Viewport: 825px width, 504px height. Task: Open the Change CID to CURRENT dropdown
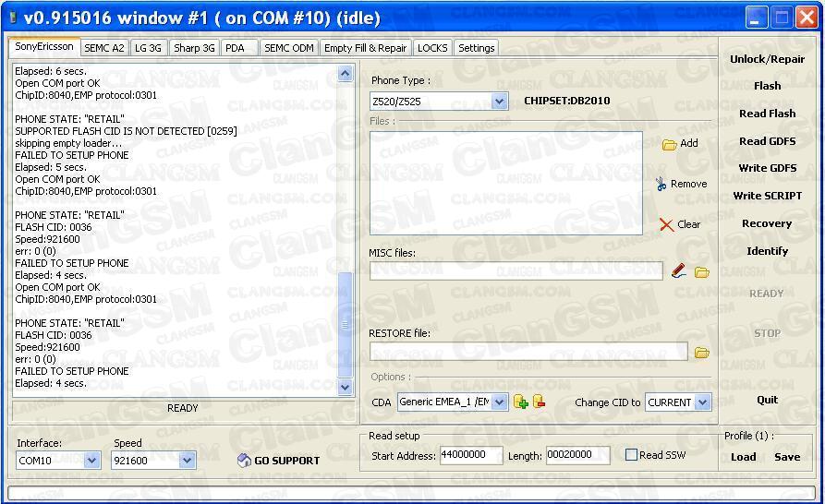click(702, 402)
